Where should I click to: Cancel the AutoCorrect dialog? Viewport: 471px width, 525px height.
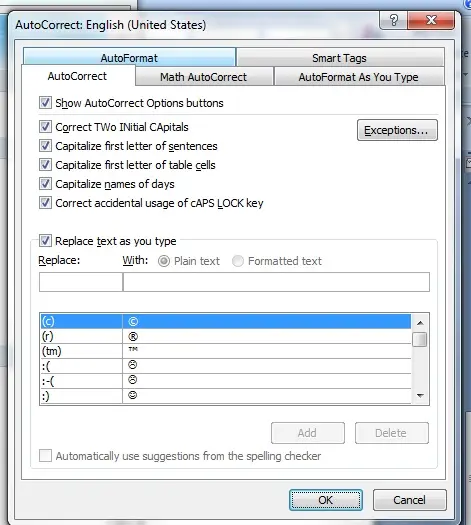pos(410,500)
